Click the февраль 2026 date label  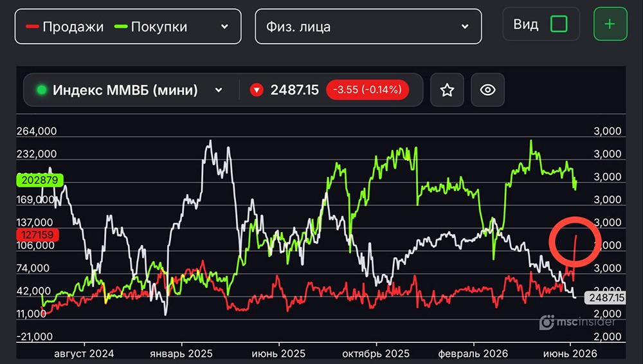coord(473,353)
